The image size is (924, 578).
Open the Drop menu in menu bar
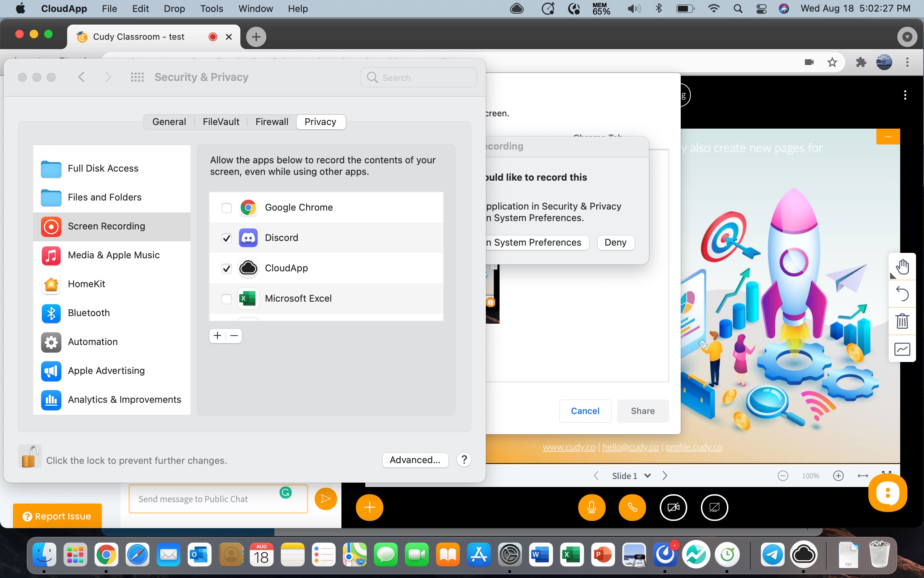174,8
